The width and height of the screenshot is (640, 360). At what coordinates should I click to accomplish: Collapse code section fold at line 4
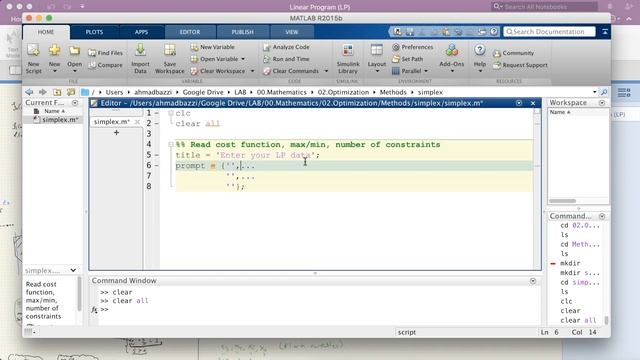click(x=171, y=144)
